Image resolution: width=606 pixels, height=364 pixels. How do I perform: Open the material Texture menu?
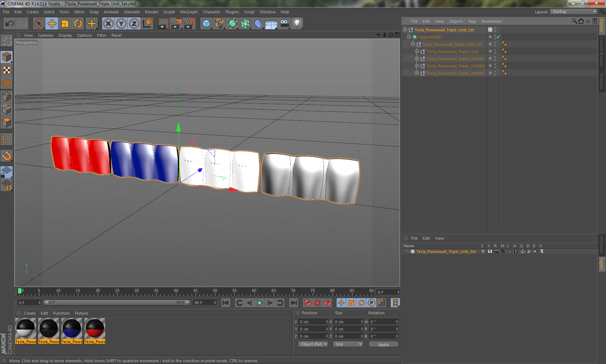(x=81, y=313)
